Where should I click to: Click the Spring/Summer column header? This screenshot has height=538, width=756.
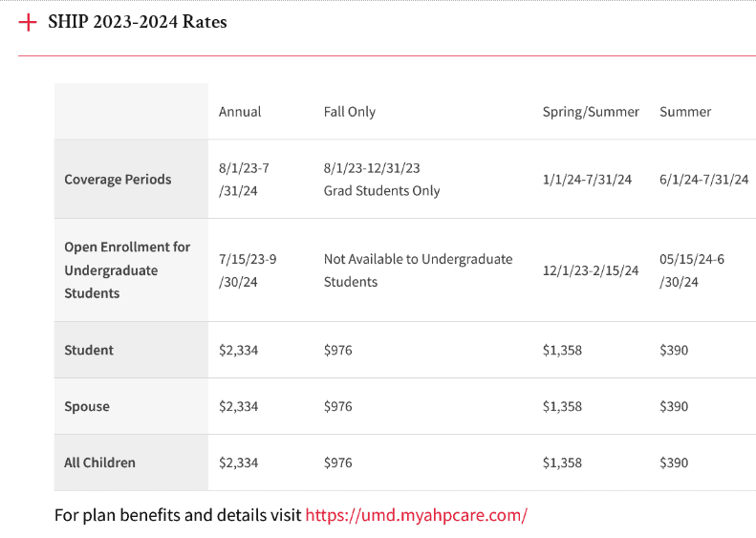tap(591, 112)
